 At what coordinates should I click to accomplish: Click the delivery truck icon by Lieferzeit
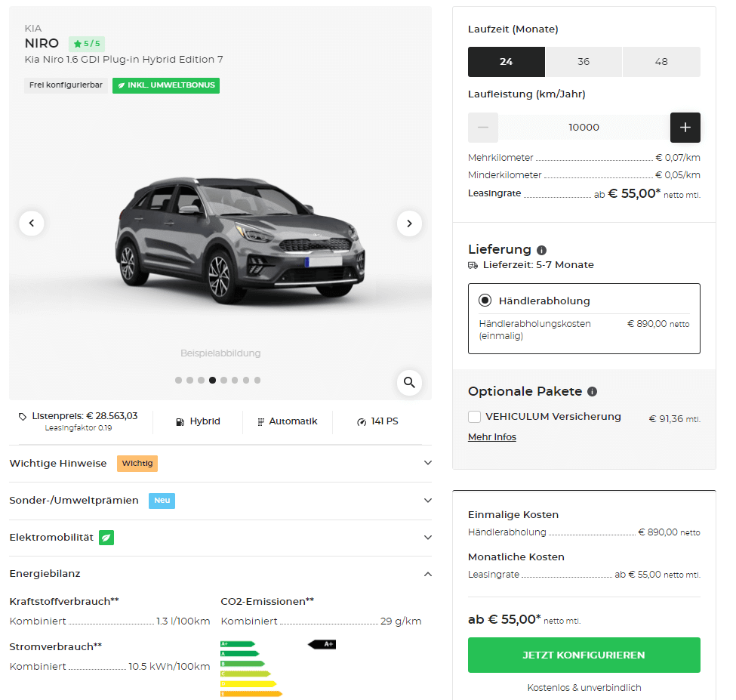(473, 265)
